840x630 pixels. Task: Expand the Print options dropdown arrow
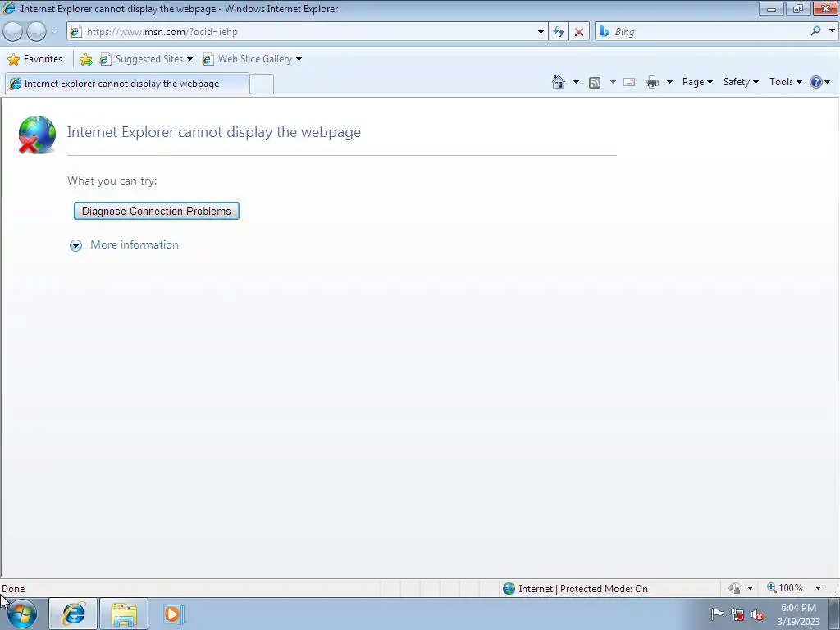(669, 82)
